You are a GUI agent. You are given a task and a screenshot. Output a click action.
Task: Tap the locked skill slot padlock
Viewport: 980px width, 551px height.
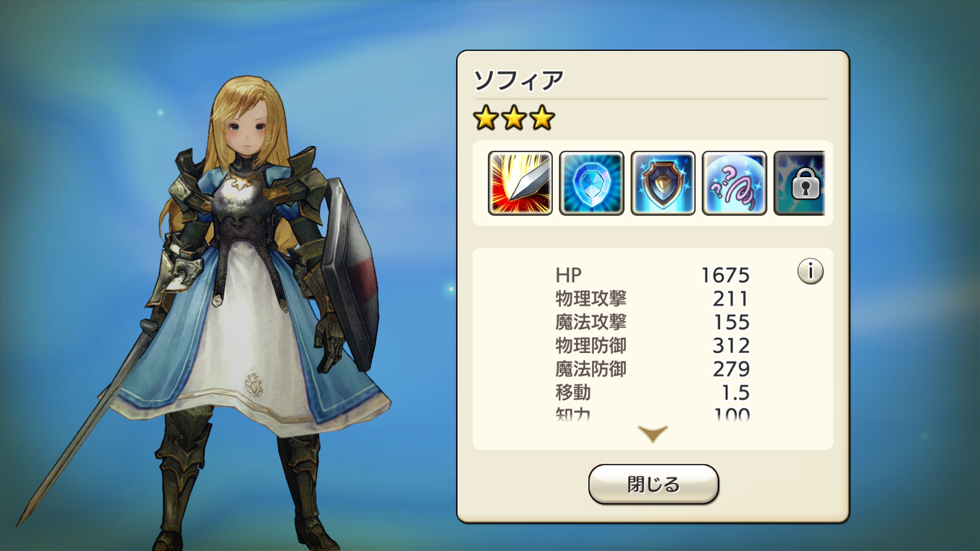point(800,183)
